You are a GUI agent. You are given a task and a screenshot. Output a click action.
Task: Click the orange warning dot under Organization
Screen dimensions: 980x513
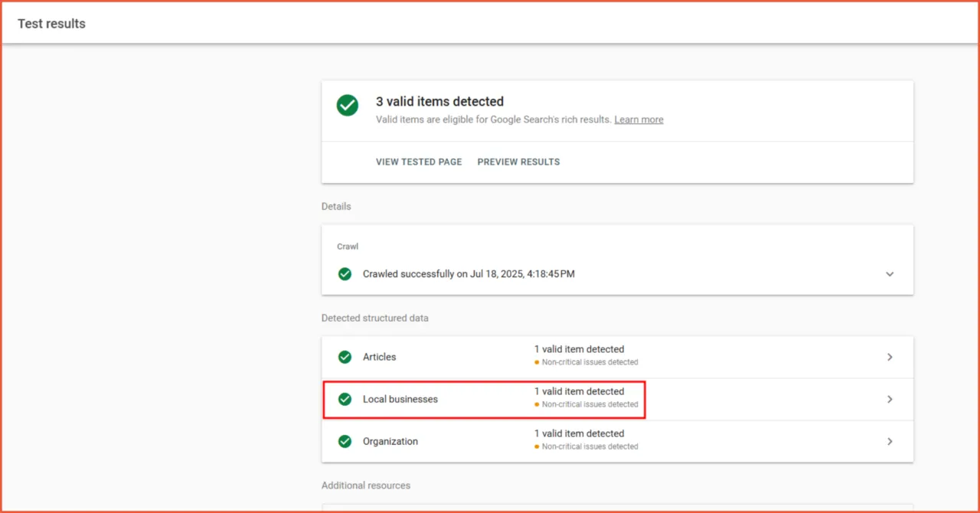point(537,446)
